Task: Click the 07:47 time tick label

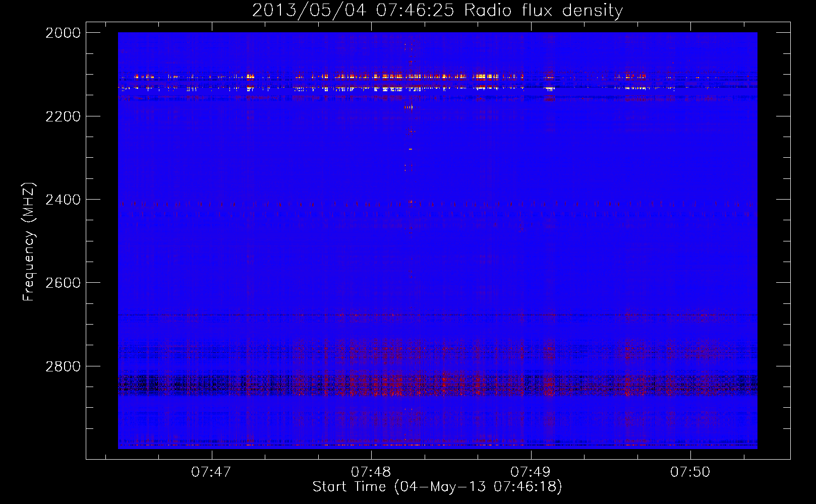Action: pos(211,472)
